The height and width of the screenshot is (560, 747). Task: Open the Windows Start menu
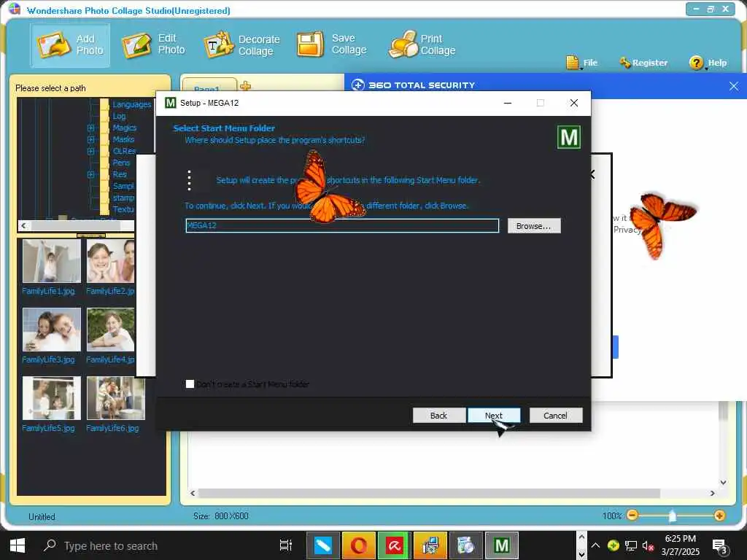pos(18,545)
